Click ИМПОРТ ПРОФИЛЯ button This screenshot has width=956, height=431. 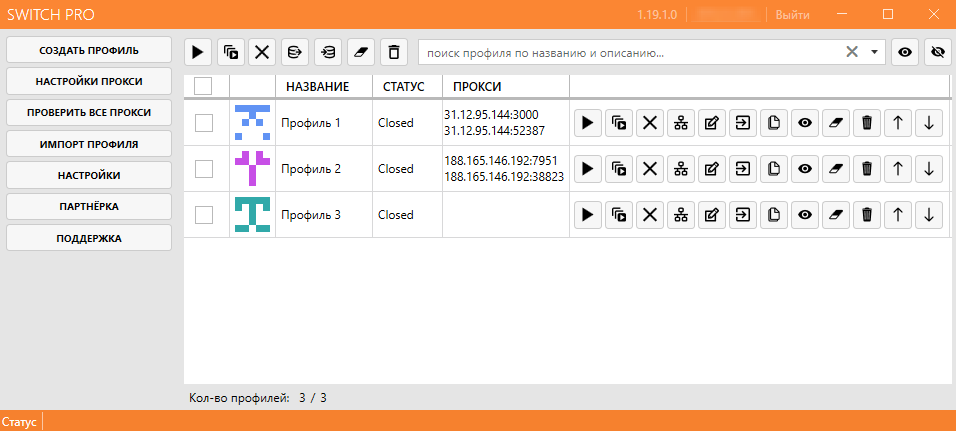[x=89, y=144]
